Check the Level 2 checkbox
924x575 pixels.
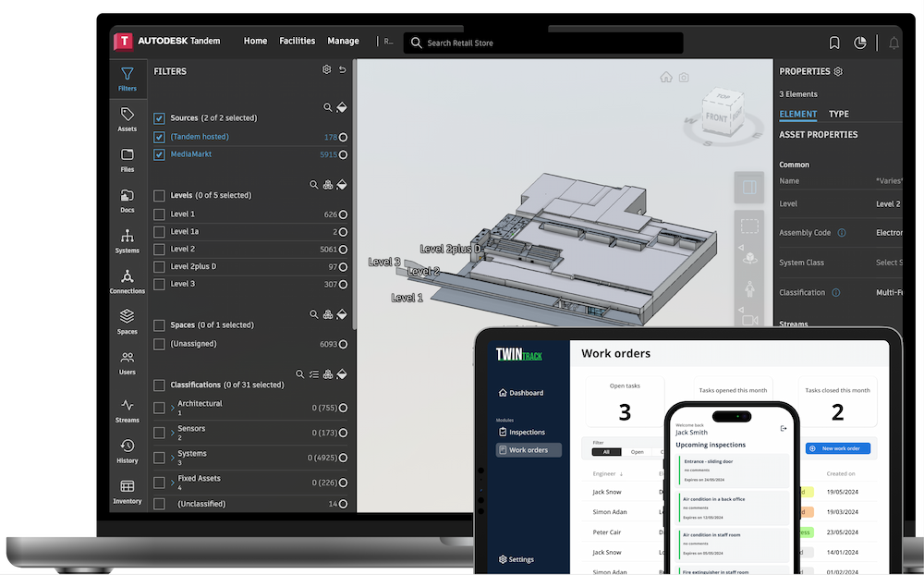[159, 250]
